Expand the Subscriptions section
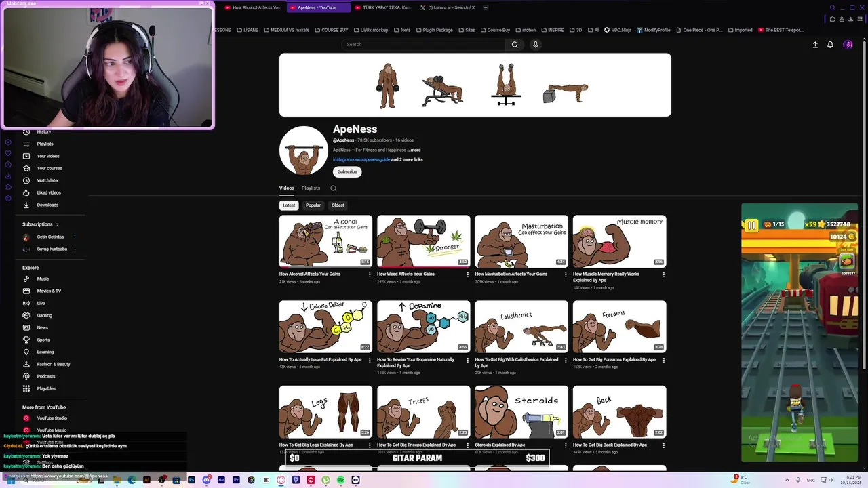868x488 pixels. 41,224
